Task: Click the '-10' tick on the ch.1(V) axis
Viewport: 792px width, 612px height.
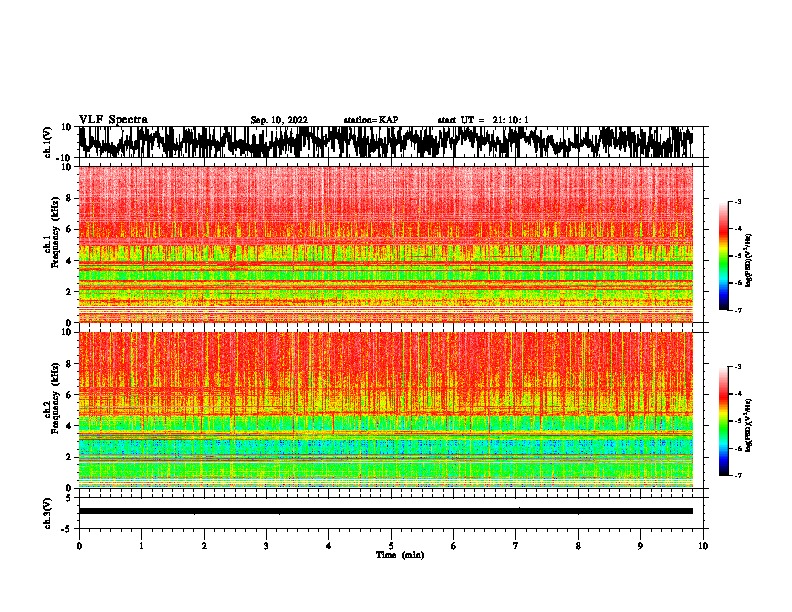Action: [x=65, y=158]
